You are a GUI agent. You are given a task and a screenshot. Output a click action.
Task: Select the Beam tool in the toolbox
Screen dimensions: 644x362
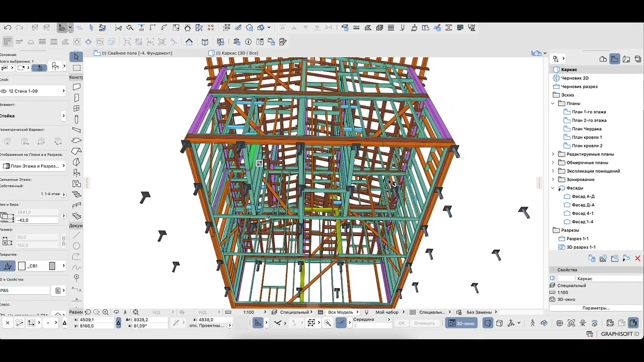(x=76, y=130)
